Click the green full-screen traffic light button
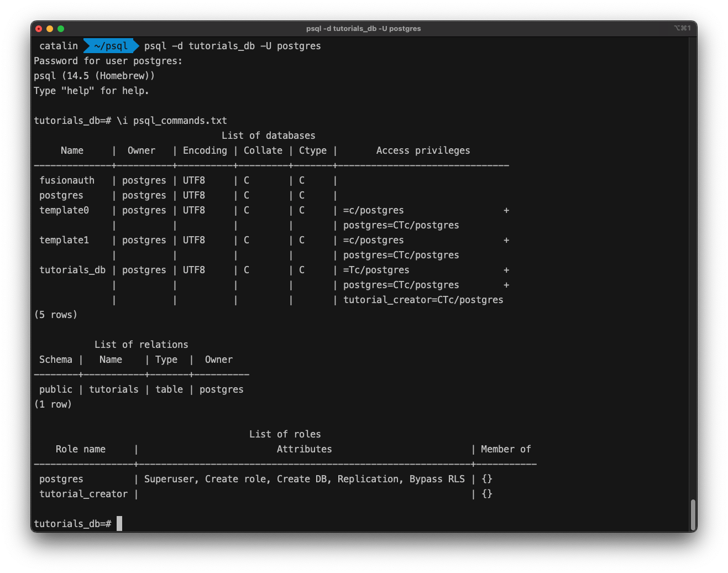Image resolution: width=728 pixels, height=573 pixels. coord(61,28)
